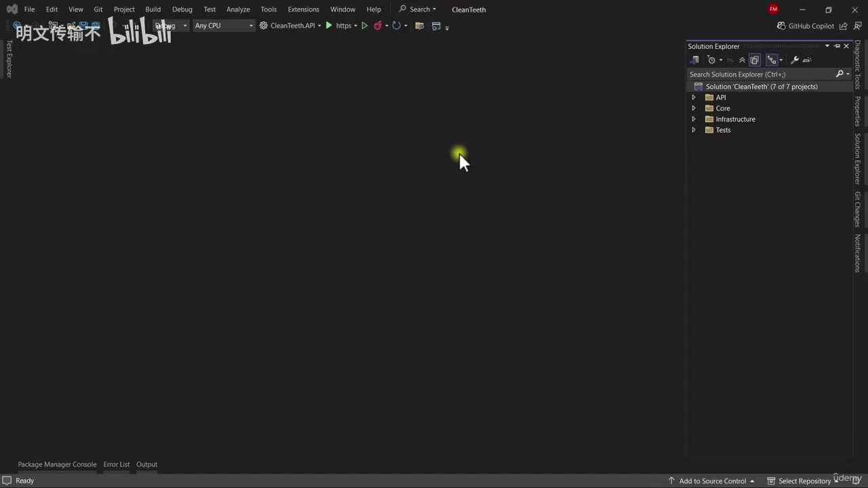Open Solution Explorer window options dropdown
The width and height of the screenshot is (868, 488).
tap(827, 46)
